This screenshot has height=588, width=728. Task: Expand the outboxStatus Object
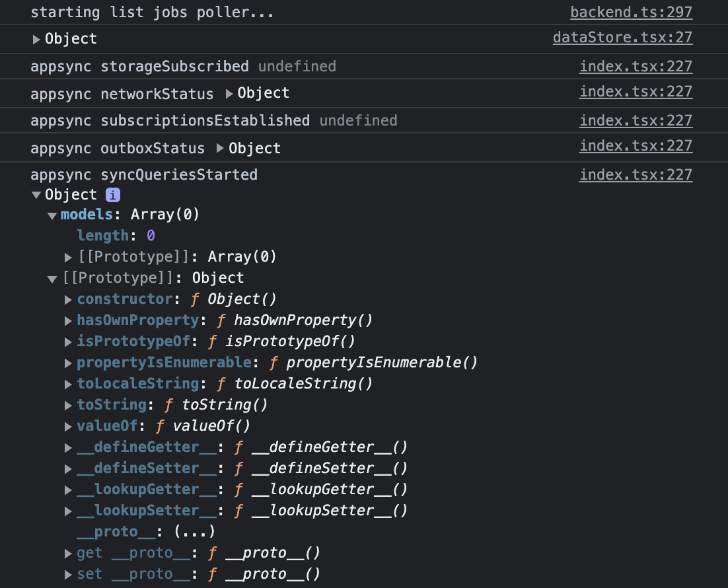tap(219, 147)
